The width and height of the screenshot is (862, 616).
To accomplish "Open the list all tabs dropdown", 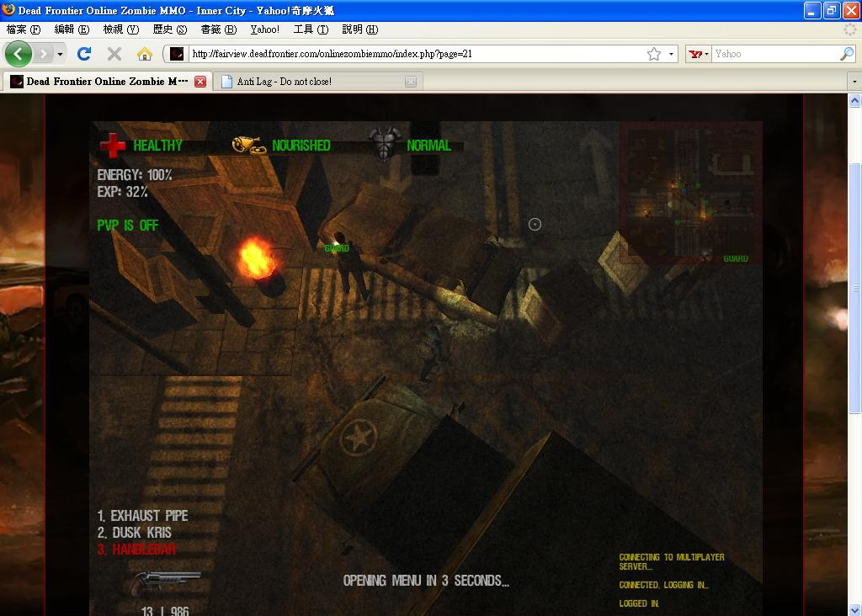I will (854, 82).
